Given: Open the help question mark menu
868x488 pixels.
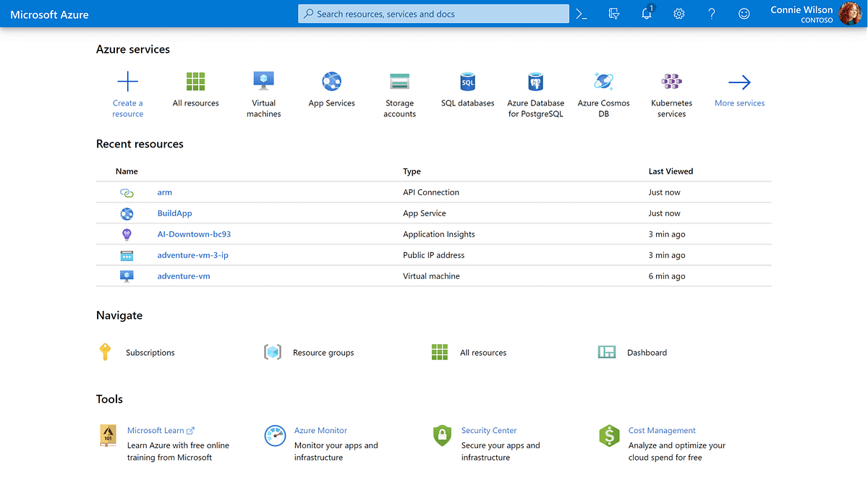Looking at the screenshot, I should point(711,13).
